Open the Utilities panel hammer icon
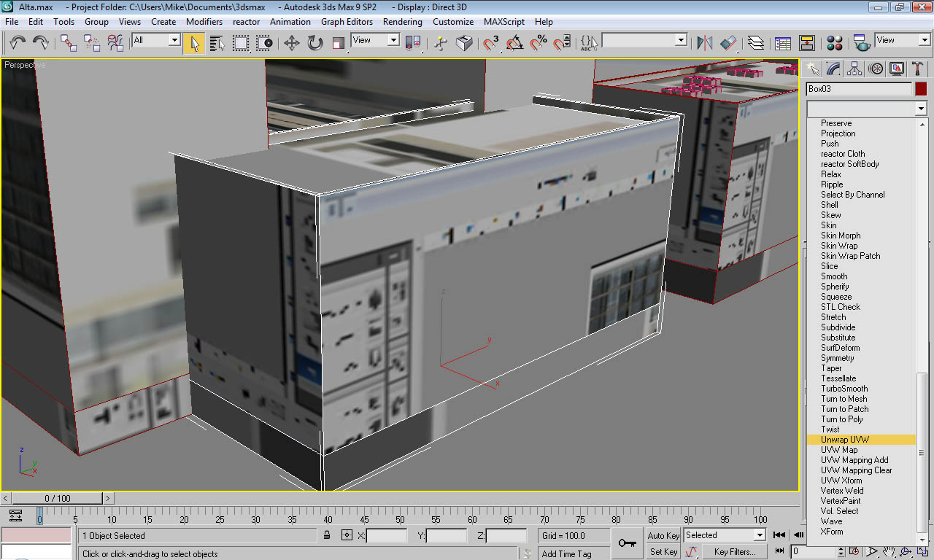This screenshot has width=934, height=560. click(x=918, y=69)
